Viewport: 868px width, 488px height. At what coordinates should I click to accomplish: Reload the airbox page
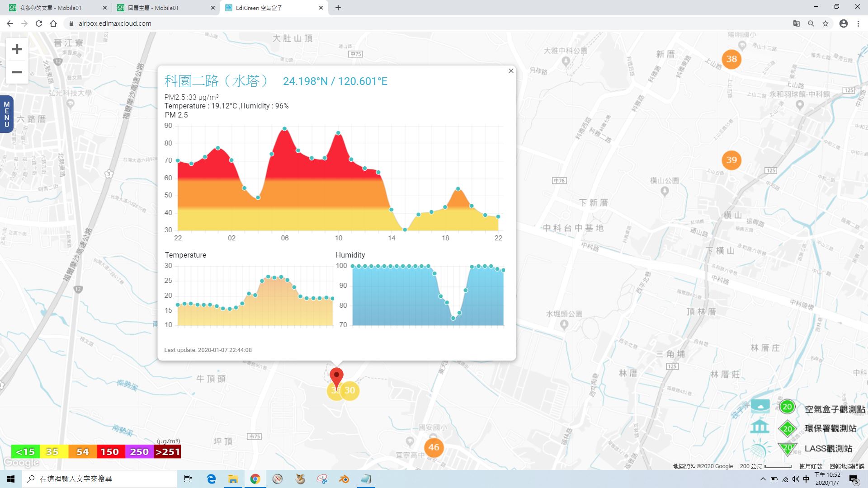point(39,23)
